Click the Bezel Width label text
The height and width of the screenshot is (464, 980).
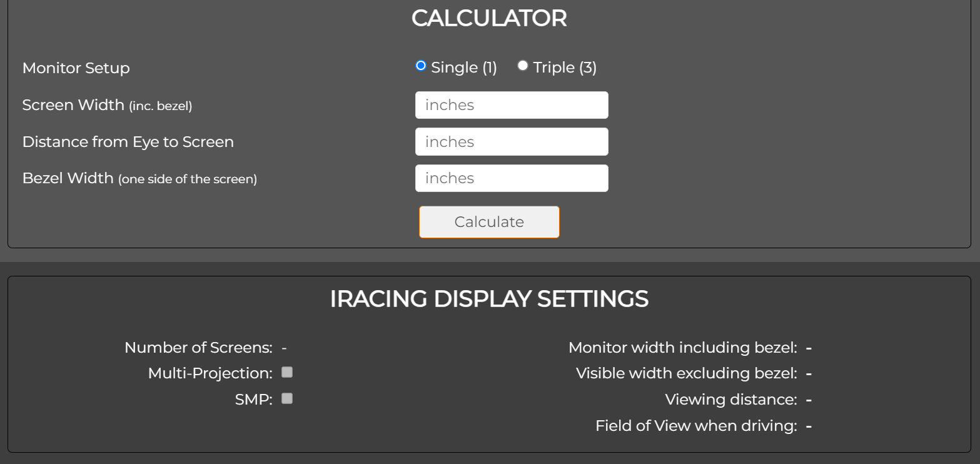[139, 178]
